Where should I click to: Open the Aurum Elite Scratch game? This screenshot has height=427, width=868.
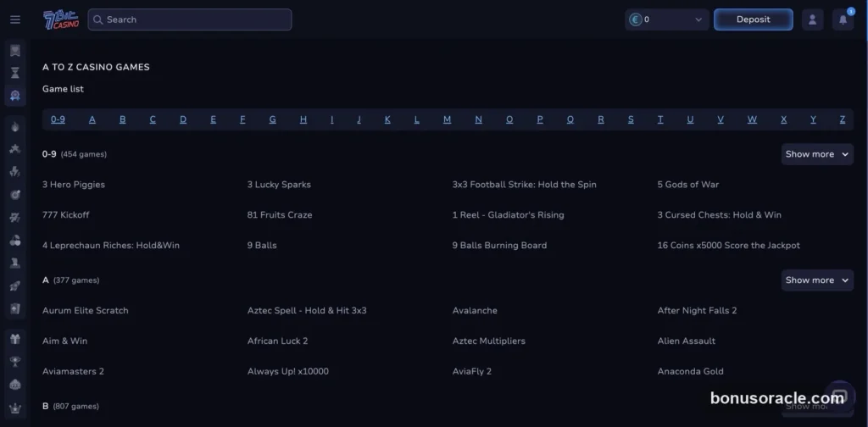tap(86, 311)
